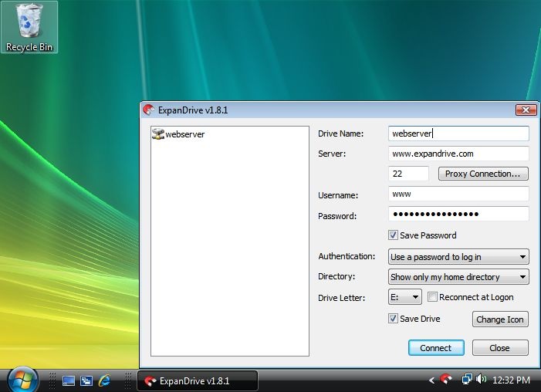Select ExpanDrive v1.8.1 taskbar item
The height and width of the screenshot is (392, 541).
click(198, 381)
